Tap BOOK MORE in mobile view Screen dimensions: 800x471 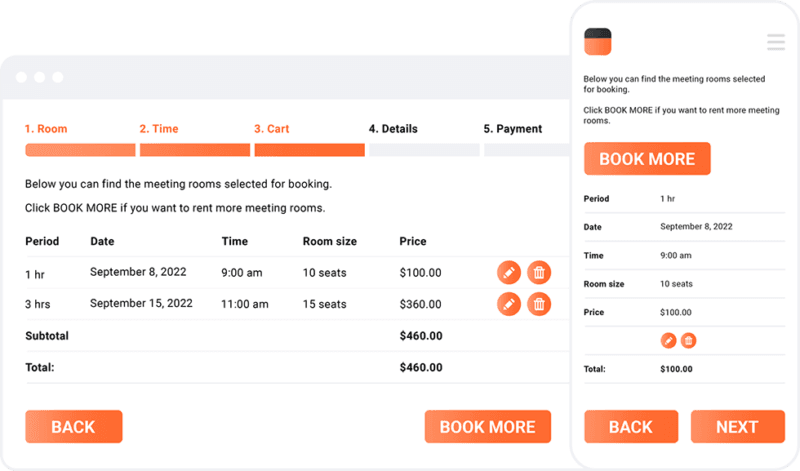(647, 159)
